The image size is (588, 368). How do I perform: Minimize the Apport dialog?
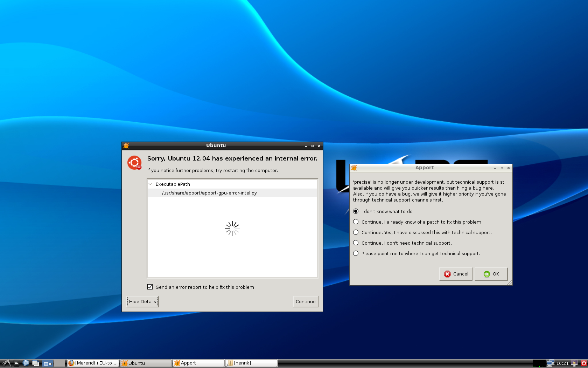click(495, 168)
